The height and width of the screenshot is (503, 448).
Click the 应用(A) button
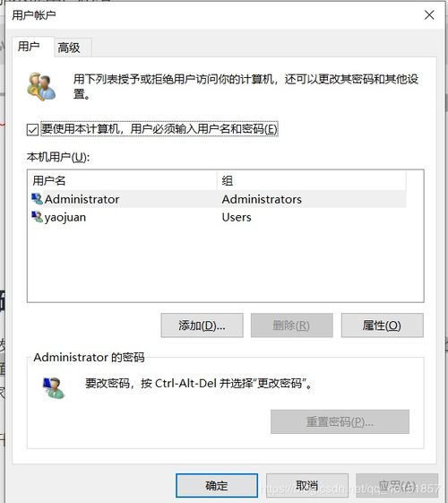397,485
